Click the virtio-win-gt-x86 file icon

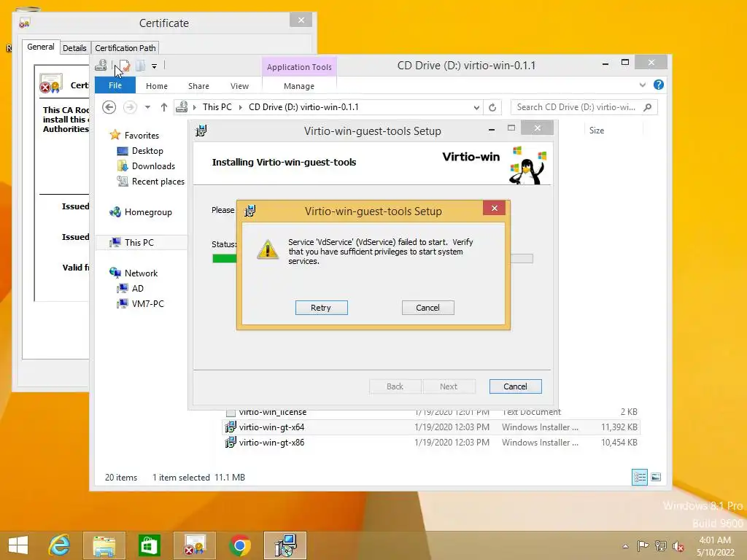pyautogui.click(x=231, y=443)
